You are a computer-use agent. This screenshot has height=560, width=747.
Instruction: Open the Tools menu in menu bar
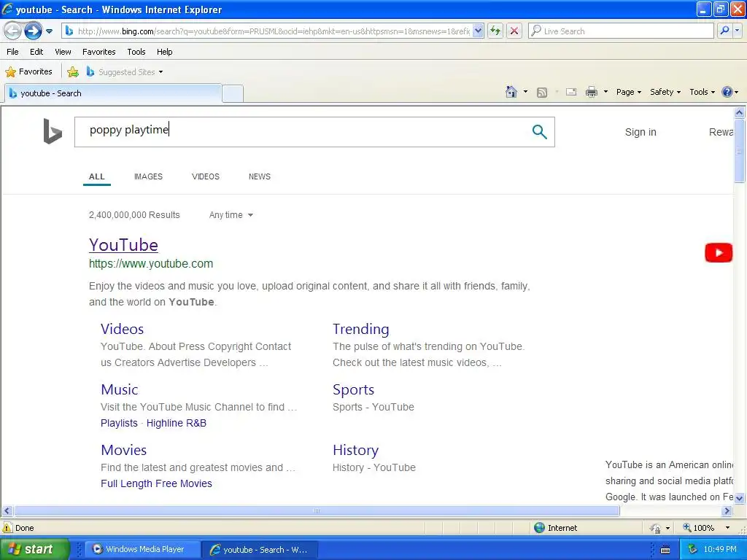136,52
